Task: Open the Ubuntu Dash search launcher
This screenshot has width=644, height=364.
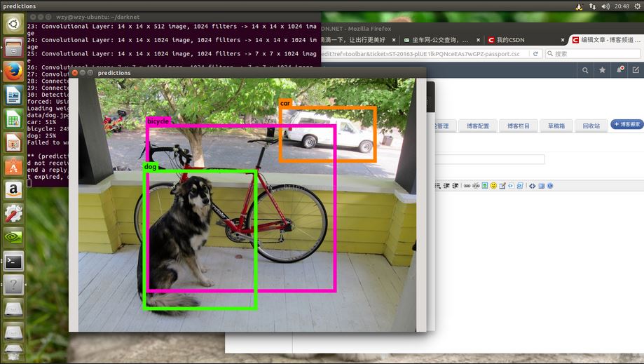Action: [x=13, y=24]
